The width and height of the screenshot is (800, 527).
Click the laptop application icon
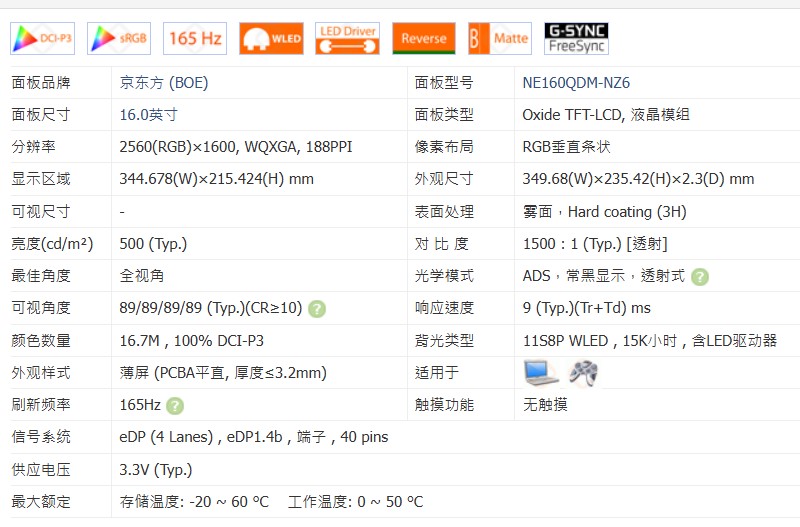[x=541, y=373]
